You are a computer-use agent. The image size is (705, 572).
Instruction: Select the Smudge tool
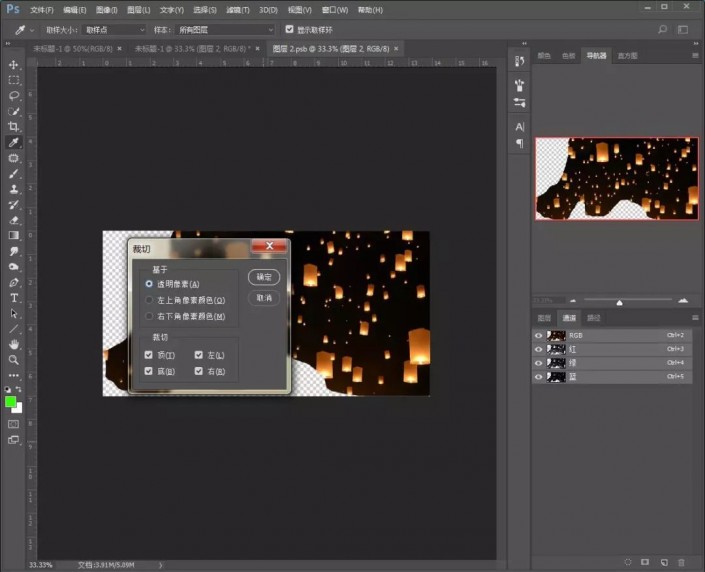(x=13, y=251)
